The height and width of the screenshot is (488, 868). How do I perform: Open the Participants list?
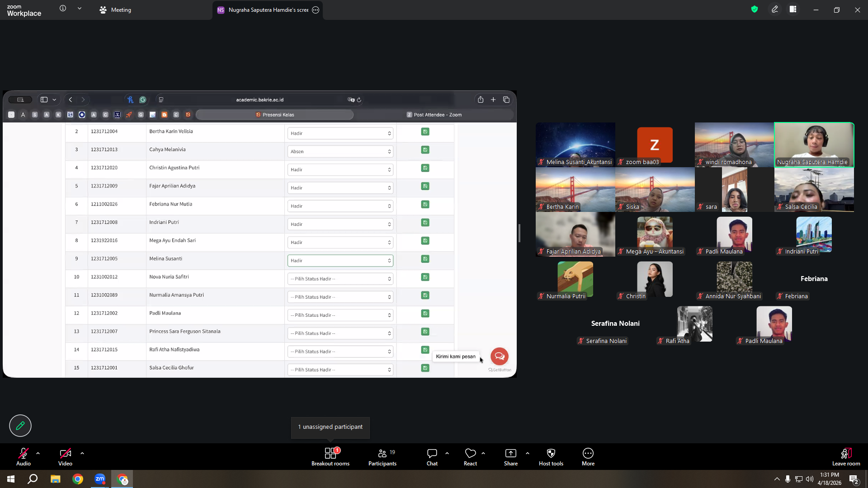coord(382,457)
